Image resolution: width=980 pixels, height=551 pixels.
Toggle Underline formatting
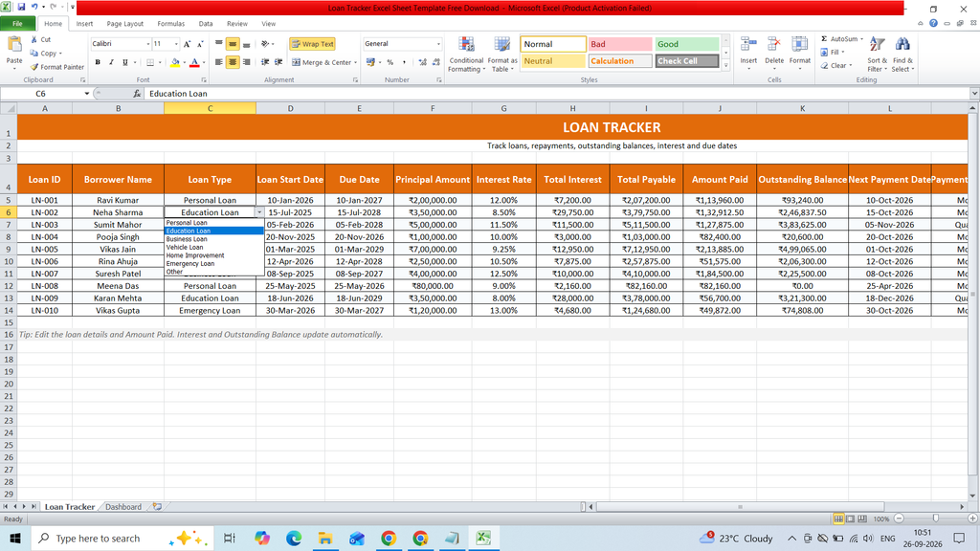coord(125,62)
